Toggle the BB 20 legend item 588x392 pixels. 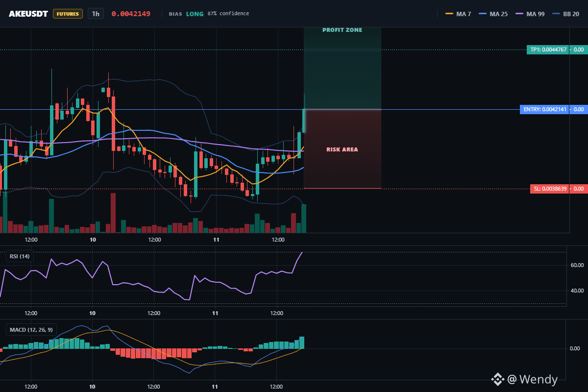click(565, 14)
